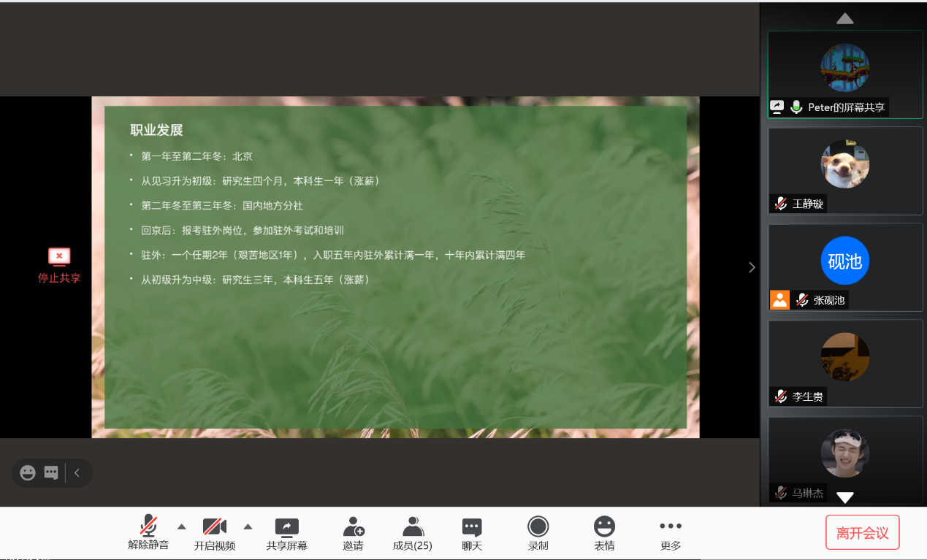Expand video options arrow beside 开启视频

(248, 526)
